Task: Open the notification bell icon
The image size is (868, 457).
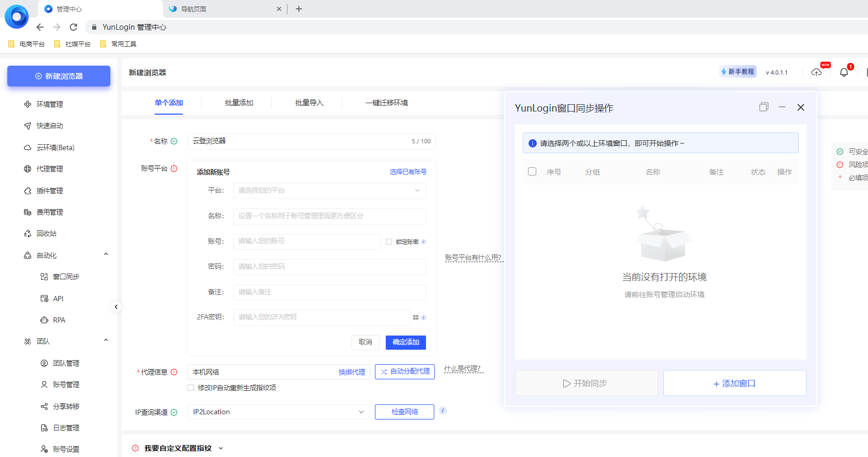Action: [x=844, y=72]
